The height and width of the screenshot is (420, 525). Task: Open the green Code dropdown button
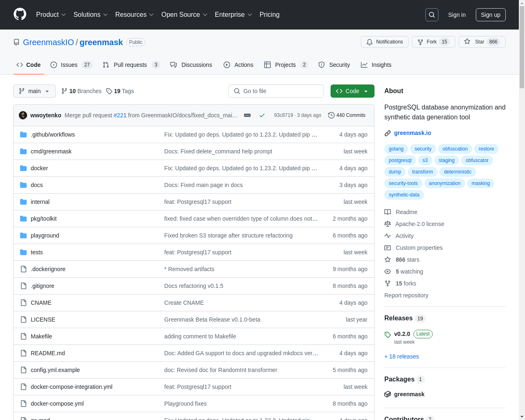352,91
